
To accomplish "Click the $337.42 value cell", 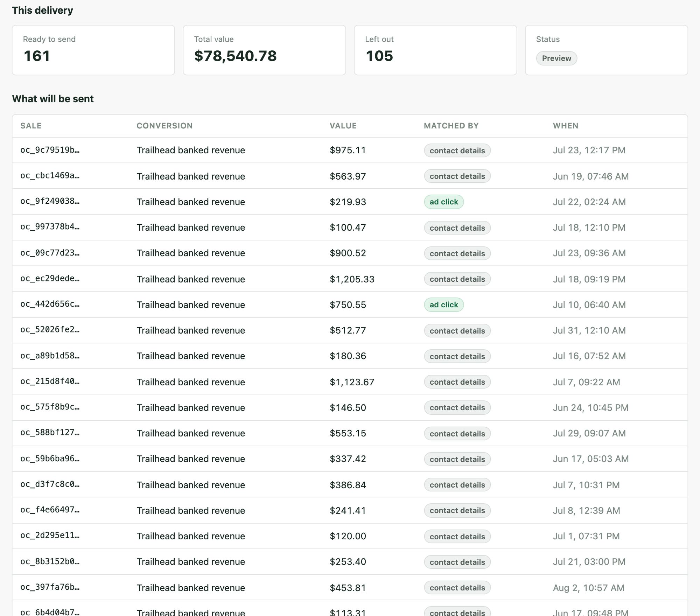I will click(x=348, y=459).
